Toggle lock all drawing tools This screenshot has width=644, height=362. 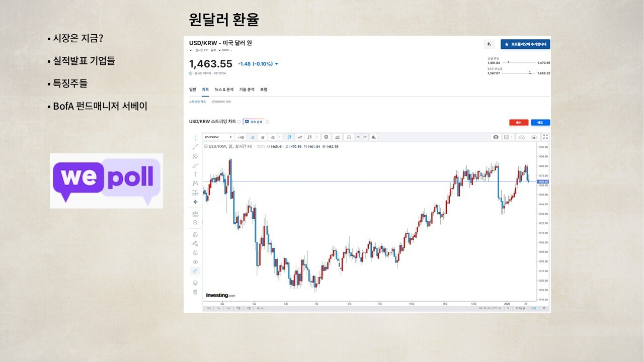[195, 252]
